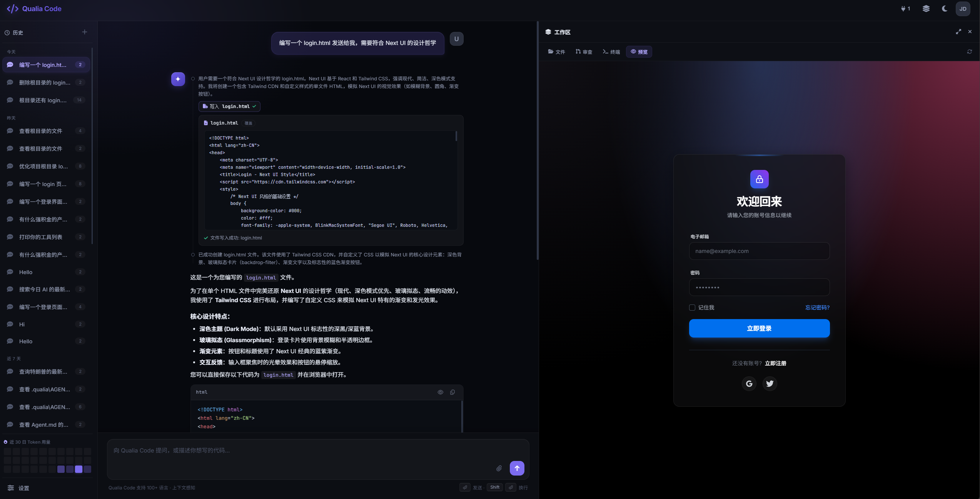
Task: Click the history list scrollbar
Action: click(x=92, y=146)
